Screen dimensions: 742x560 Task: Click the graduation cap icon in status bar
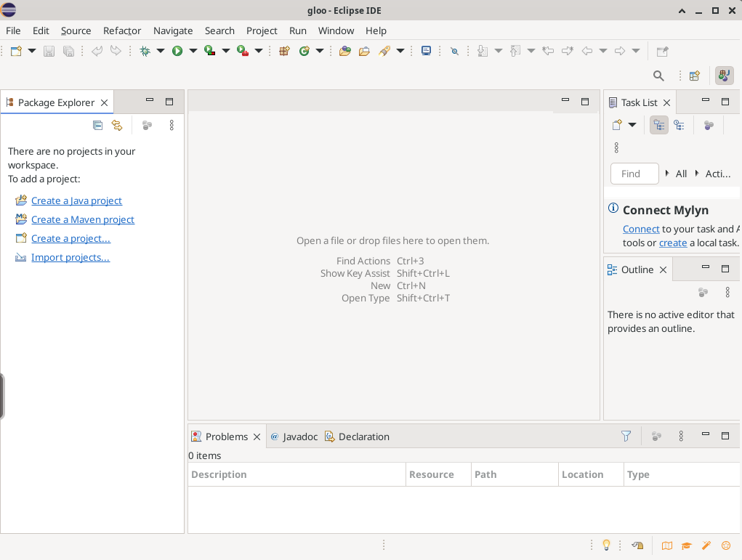(x=687, y=545)
